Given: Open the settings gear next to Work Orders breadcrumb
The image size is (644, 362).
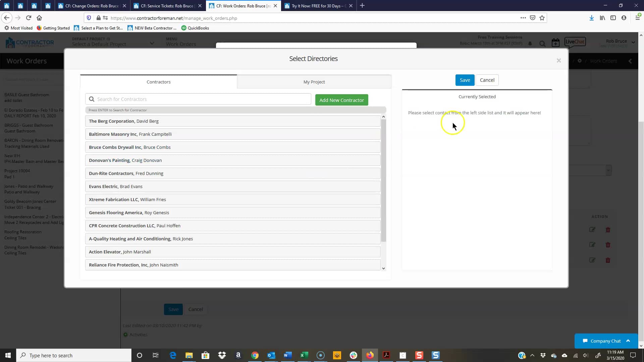Looking at the screenshot, I should pos(580,61).
